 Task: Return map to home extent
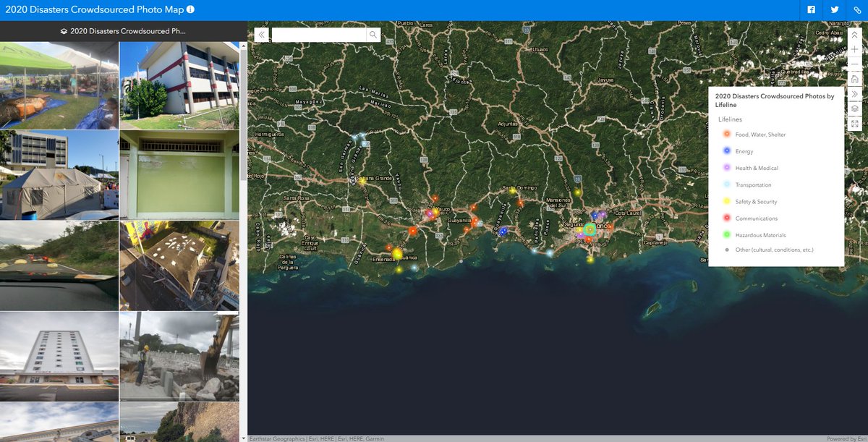click(x=854, y=79)
